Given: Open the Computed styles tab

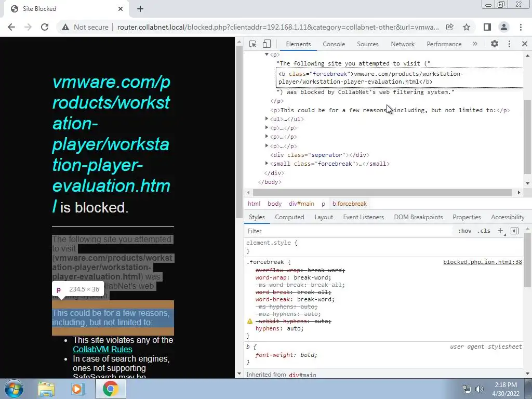Looking at the screenshot, I should point(289,217).
